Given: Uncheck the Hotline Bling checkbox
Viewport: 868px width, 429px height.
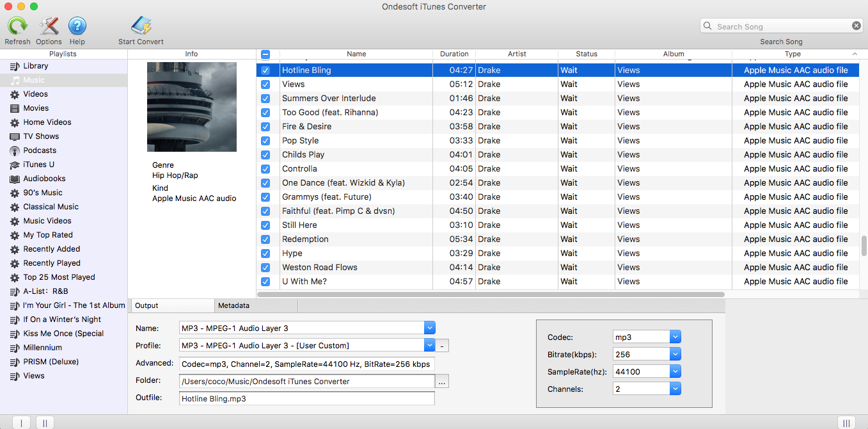Looking at the screenshot, I should (x=265, y=70).
